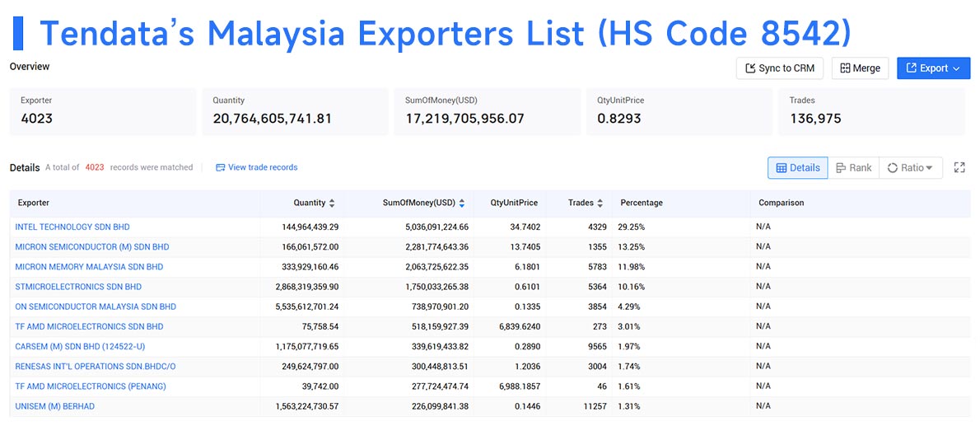Click SumOfMoney 17,219,705,956.07 summary card

(487, 110)
